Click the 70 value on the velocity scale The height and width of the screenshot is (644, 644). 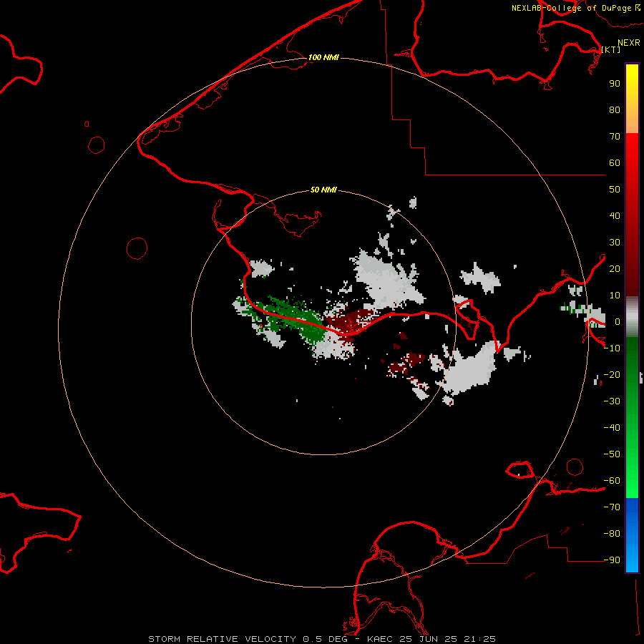[x=615, y=137]
